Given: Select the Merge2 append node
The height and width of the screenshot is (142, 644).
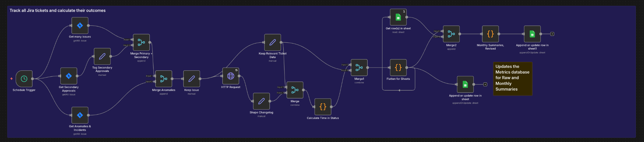Looking at the screenshot, I should [x=451, y=34].
